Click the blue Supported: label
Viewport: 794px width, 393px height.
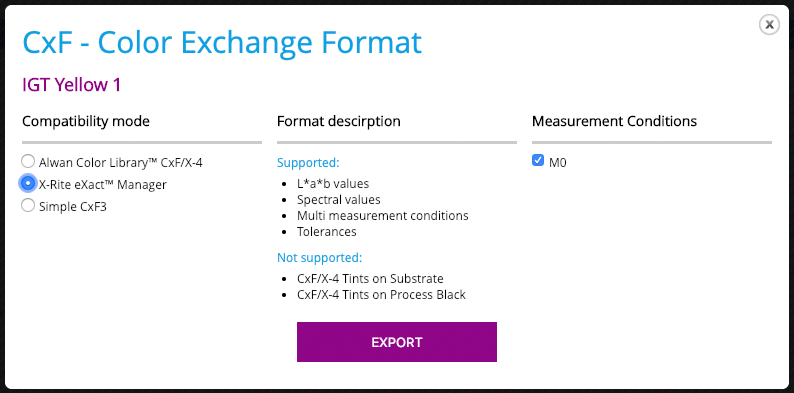[308, 163]
